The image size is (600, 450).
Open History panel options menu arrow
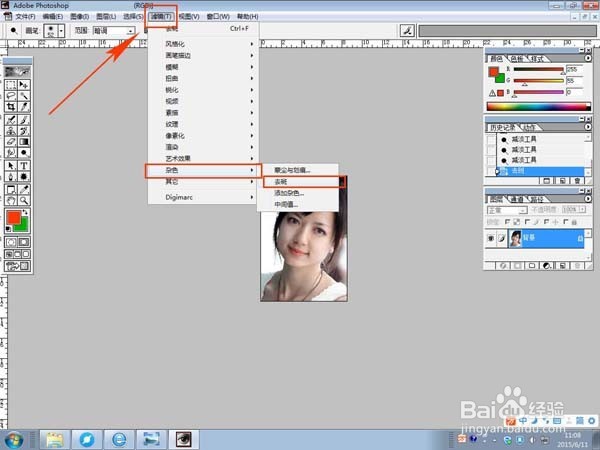[x=588, y=127]
